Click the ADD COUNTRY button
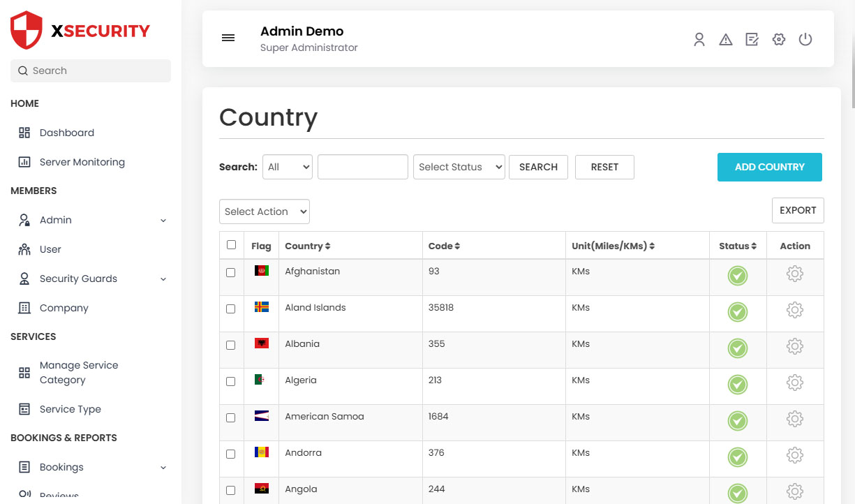 pos(770,167)
